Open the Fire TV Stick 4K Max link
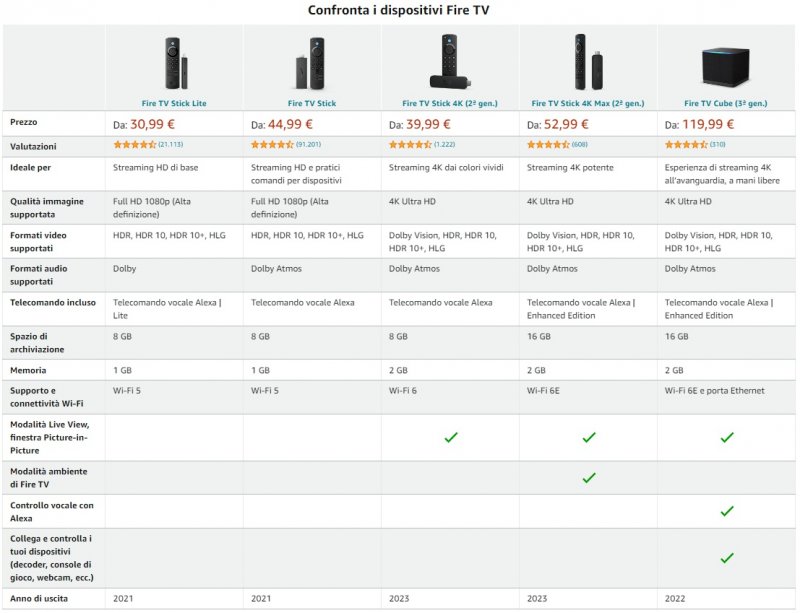This screenshot has height=613, width=800. (x=588, y=103)
